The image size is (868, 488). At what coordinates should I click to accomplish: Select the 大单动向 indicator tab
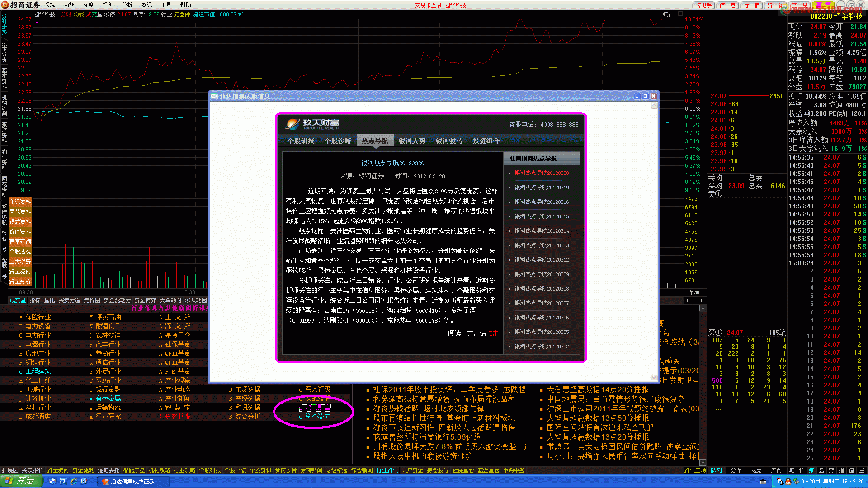(170, 300)
